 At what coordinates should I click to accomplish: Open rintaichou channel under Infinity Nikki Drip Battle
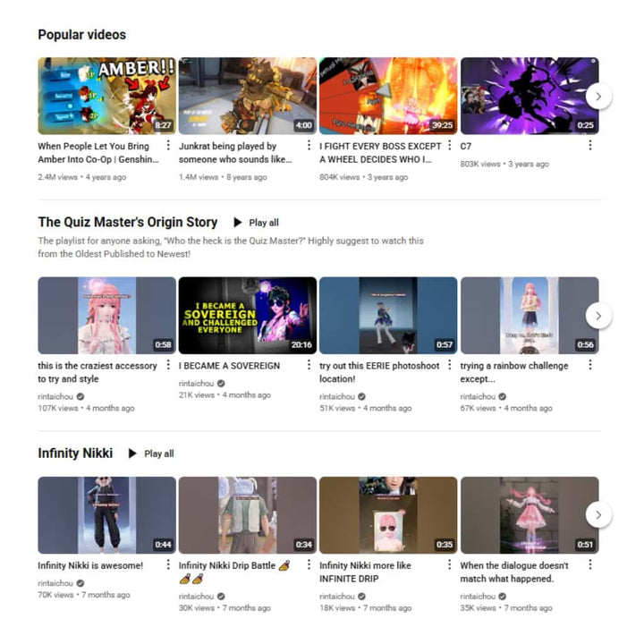point(196,596)
